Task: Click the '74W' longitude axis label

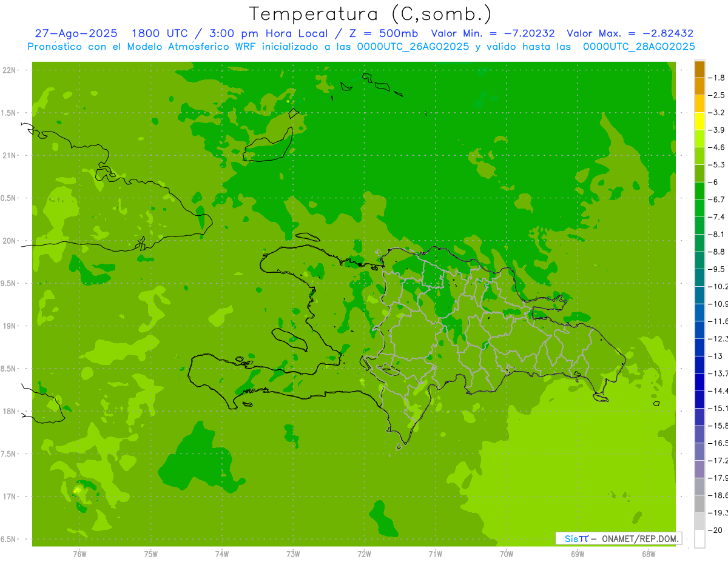Action: [222, 554]
